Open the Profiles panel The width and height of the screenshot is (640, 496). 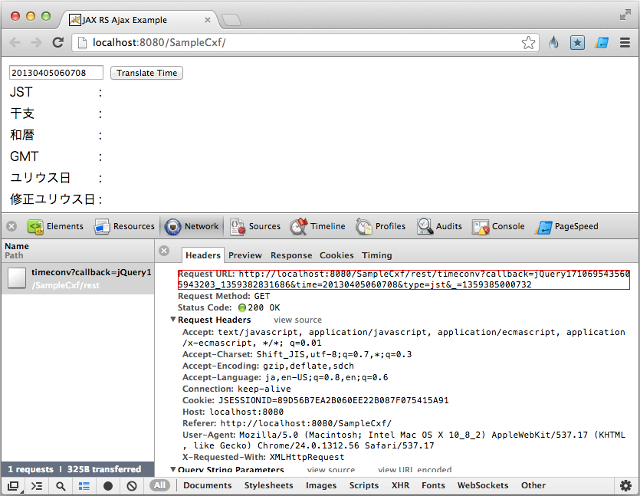tap(381, 226)
